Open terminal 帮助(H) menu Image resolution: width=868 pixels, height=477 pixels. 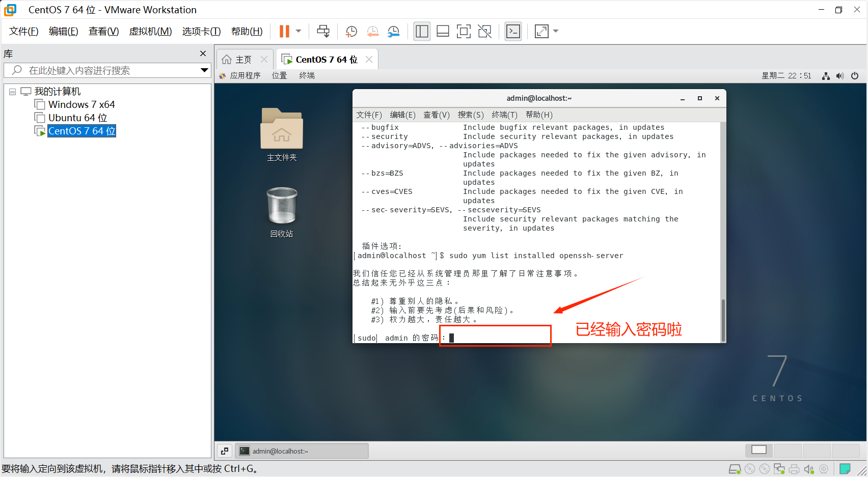coord(539,115)
